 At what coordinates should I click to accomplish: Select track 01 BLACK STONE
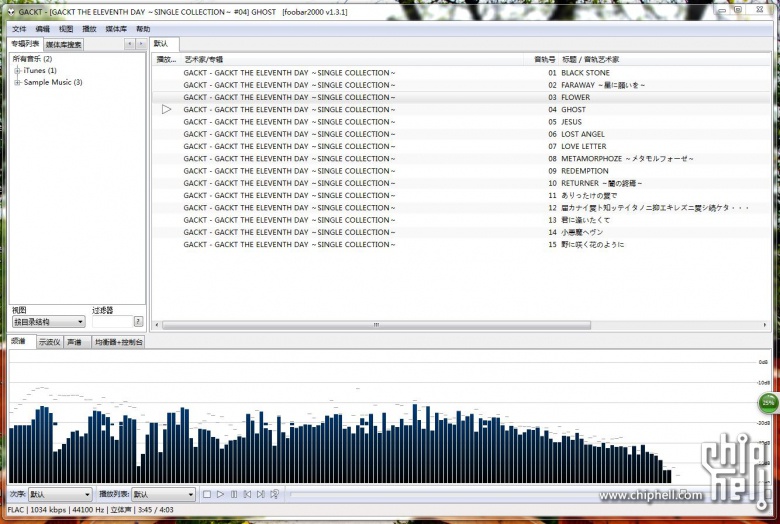point(461,73)
